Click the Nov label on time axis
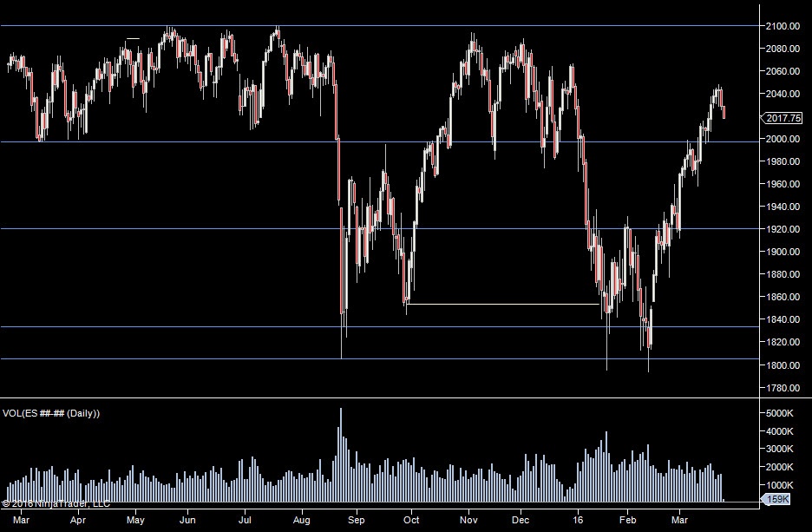Image resolution: width=812 pixels, height=532 pixels. pyautogui.click(x=468, y=521)
